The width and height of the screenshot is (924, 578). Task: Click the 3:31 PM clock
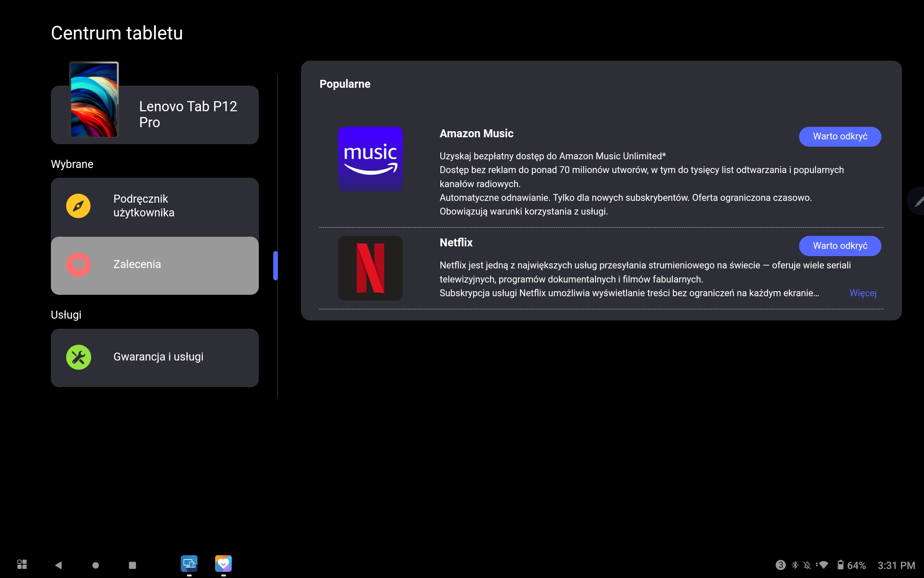point(896,565)
